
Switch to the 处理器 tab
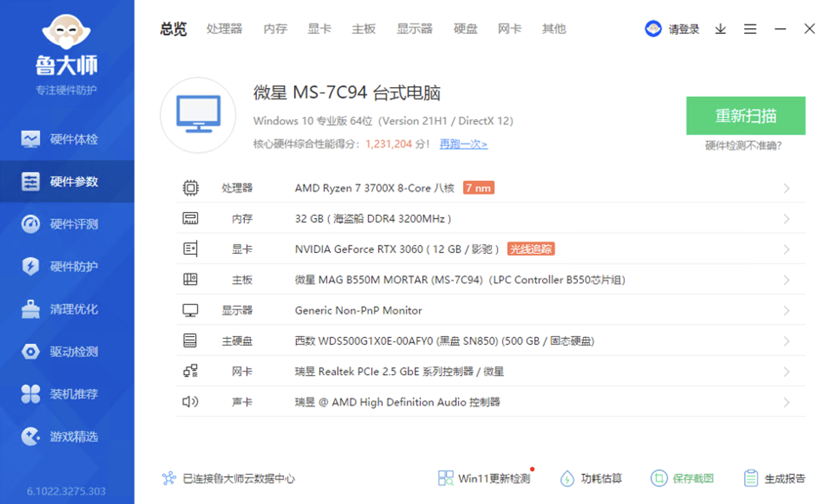(x=224, y=29)
